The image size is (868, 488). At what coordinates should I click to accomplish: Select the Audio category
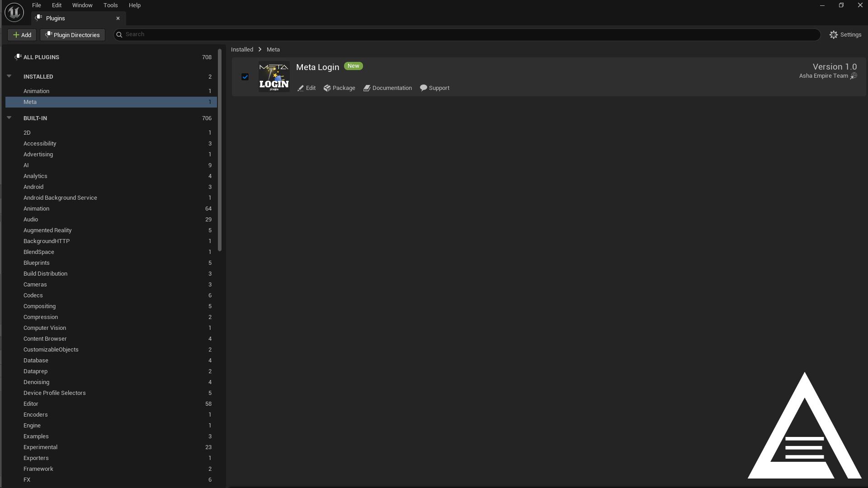click(111, 220)
